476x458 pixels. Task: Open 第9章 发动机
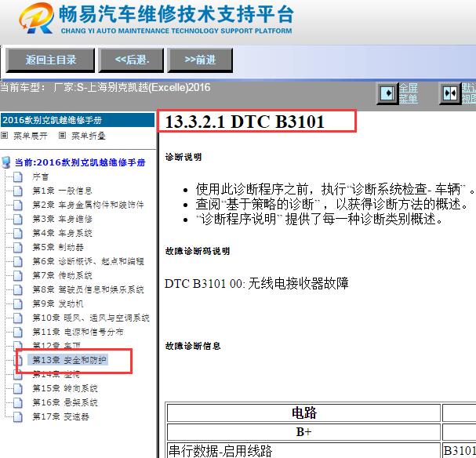tap(58, 304)
